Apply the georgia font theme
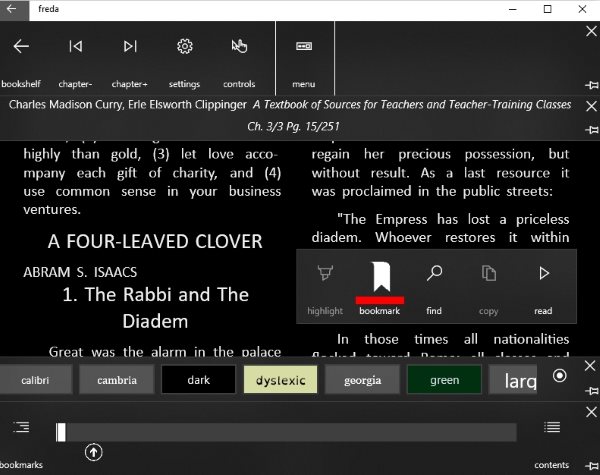The width and height of the screenshot is (600, 475). point(362,380)
